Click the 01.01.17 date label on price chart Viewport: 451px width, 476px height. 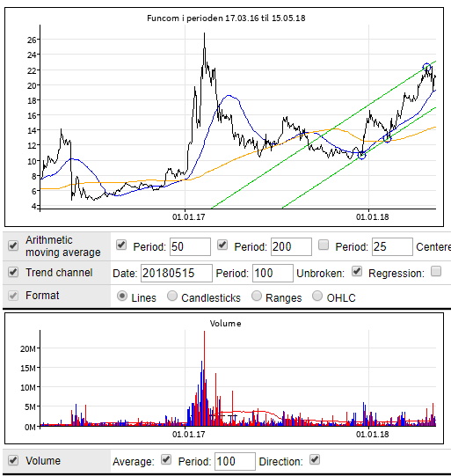(188, 217)
